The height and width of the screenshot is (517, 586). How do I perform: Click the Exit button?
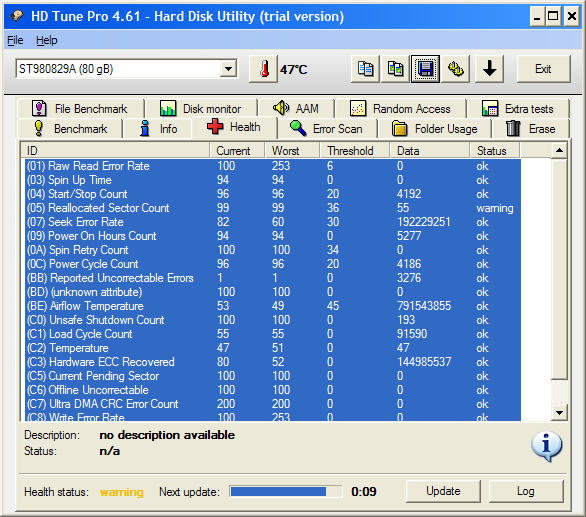[543, 69]
